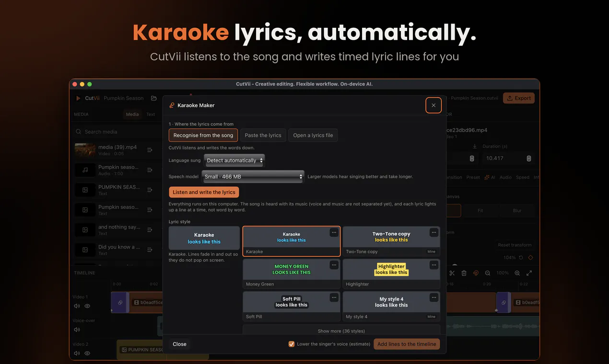Select the Fit canvas mode

pyautogui.click(x=480, y=210)
